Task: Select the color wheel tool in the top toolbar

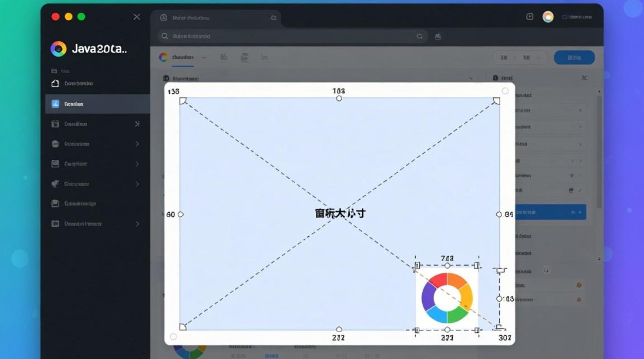Action: point(163,57)
